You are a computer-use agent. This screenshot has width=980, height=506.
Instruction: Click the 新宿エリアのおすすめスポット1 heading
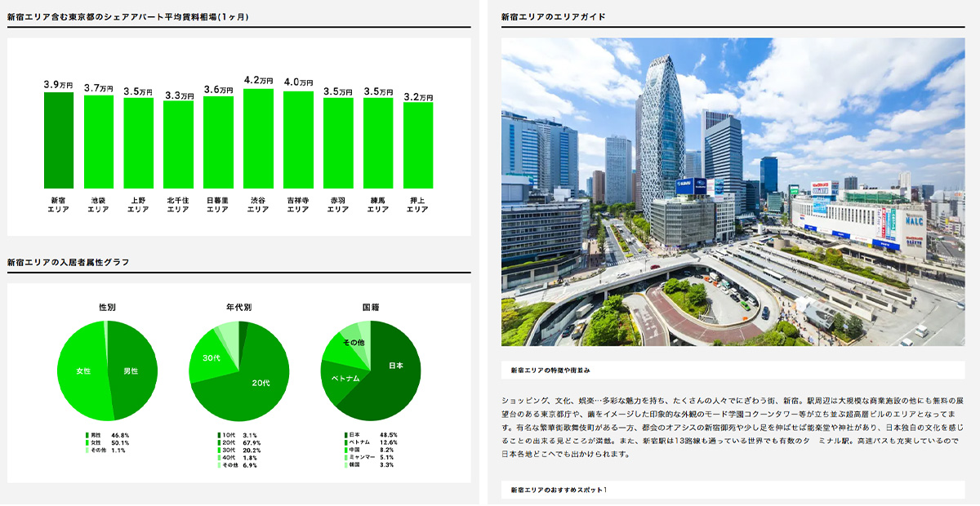(559, 490)
